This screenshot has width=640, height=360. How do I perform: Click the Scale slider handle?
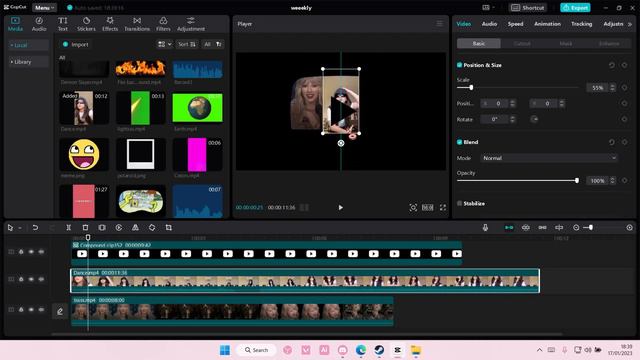click(471, 87)
